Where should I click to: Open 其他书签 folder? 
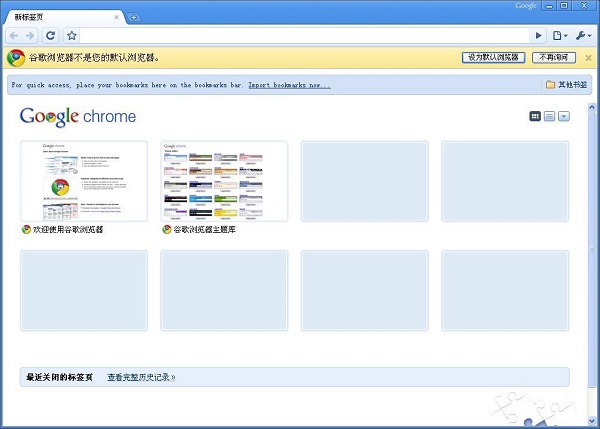coord(567,85)
